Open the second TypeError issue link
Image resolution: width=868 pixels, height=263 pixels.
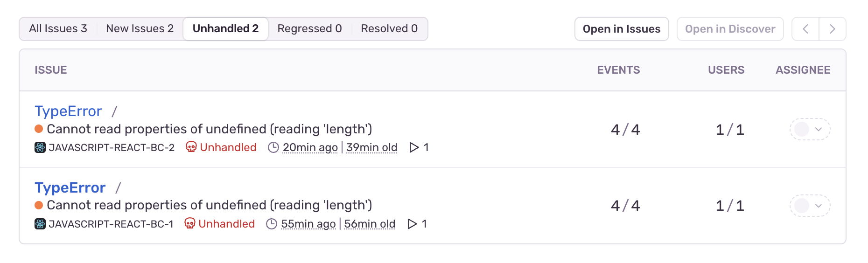click(70, 188)
